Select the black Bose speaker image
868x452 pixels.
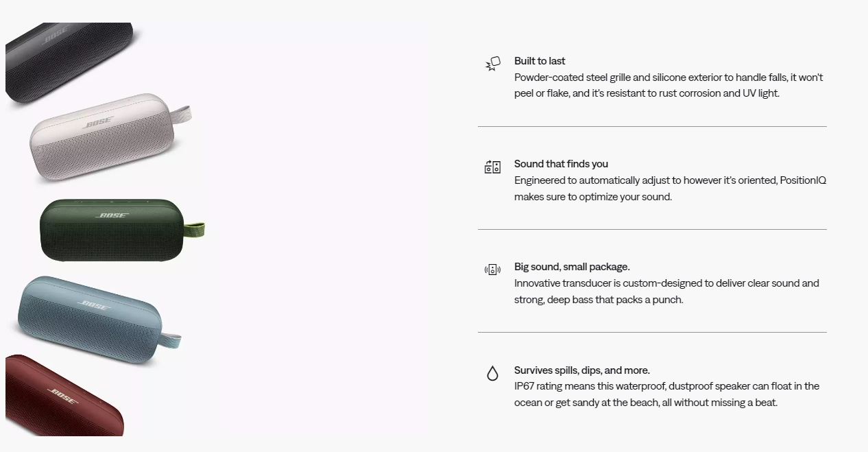(x=71, y=60)
